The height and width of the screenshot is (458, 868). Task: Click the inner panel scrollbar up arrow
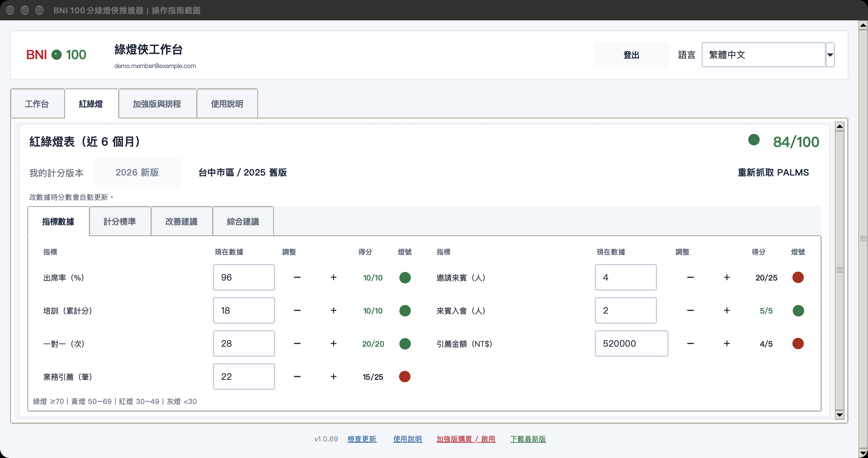(840, 127)
